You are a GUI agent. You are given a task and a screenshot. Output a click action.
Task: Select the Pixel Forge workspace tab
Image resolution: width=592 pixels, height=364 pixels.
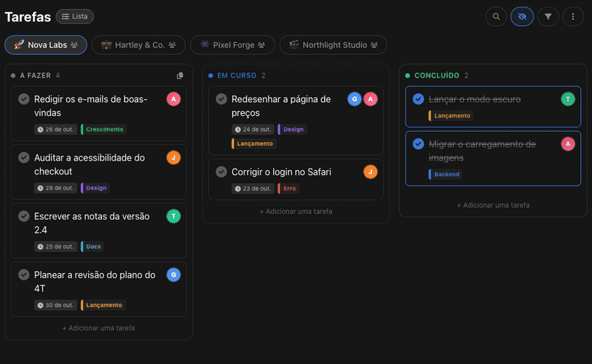pos(232,45)
